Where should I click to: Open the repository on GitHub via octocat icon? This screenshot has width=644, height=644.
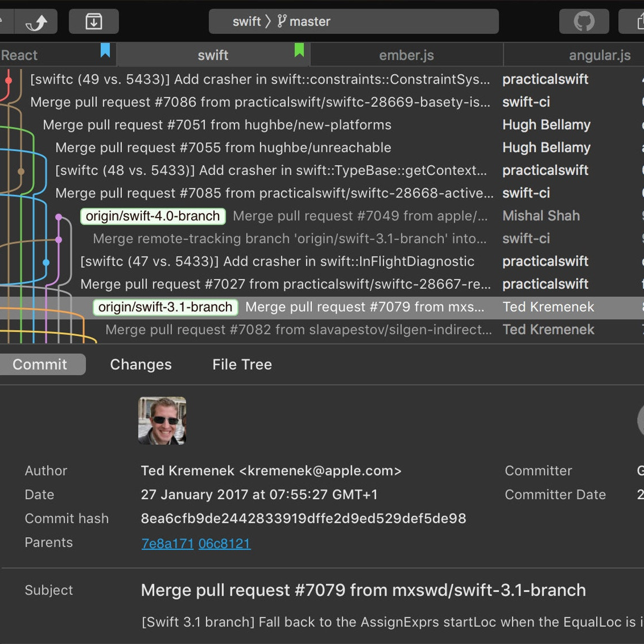(x=584, y=21)
